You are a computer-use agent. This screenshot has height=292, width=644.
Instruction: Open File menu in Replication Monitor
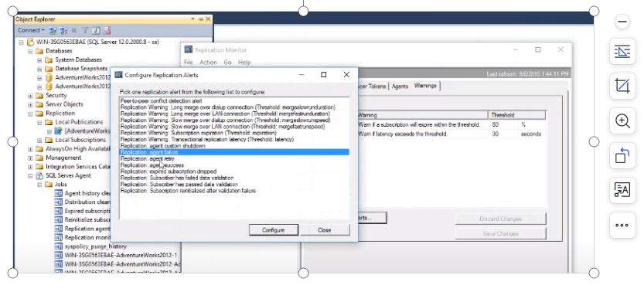pyautogui.click(x=188, y=63)
